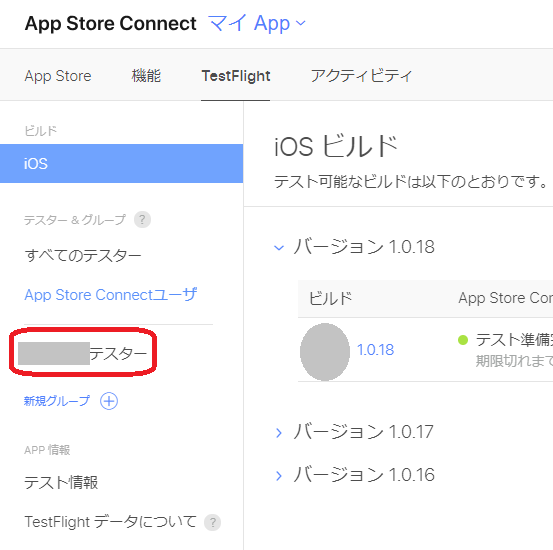
Task: Click the plus icon next to 新規グループ
Action: click(109, 401)
